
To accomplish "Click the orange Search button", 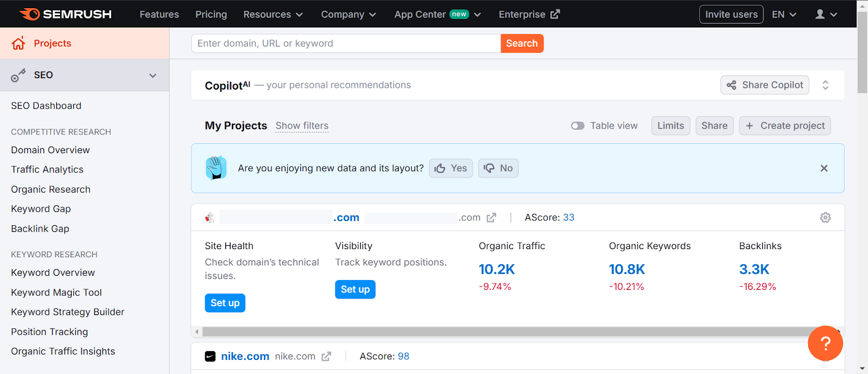I will pyautogui.click(x=522, y=43).
